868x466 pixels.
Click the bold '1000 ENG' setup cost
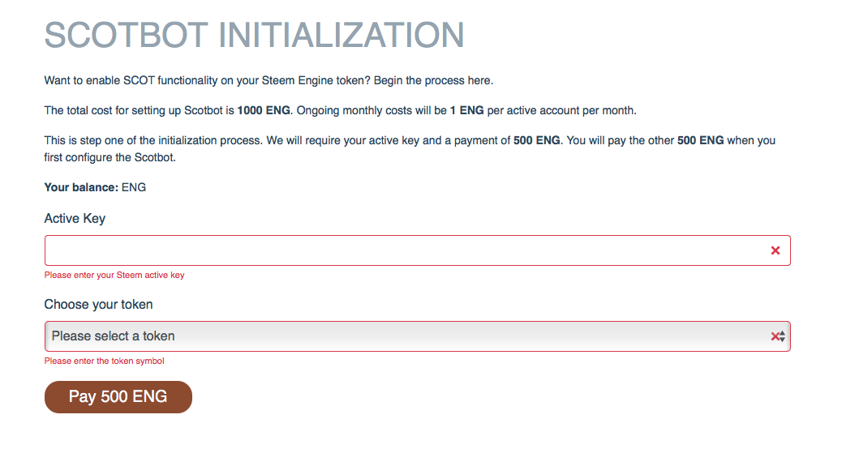tap(264, 110)
